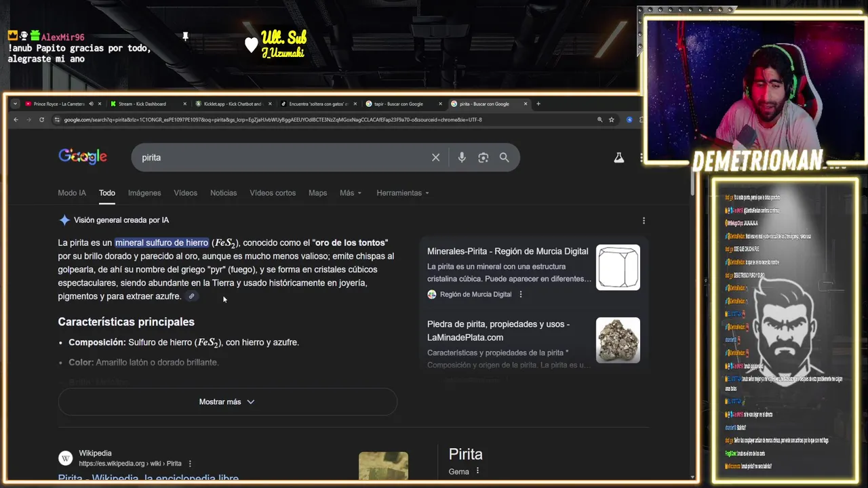This screenshot has height=488, width=868.
Task: Go to the Google logo homepage
Action: (83, 157)
